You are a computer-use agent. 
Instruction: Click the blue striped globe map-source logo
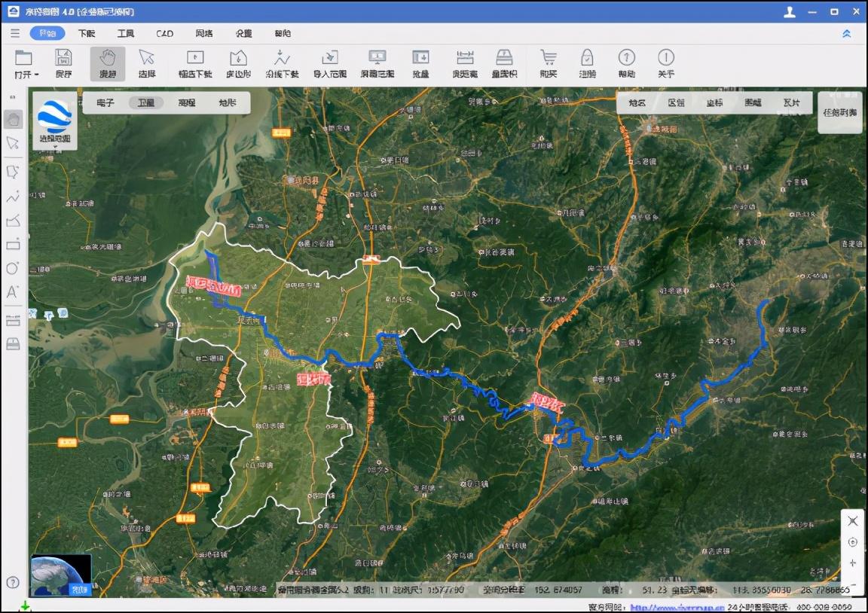pos(55,116)
